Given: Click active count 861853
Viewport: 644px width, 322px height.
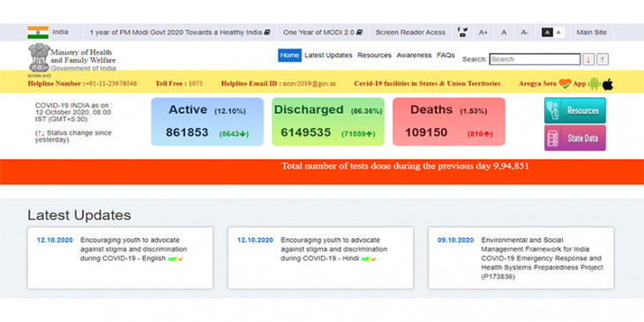Looking at the screenshot, I should click(187, 132).
